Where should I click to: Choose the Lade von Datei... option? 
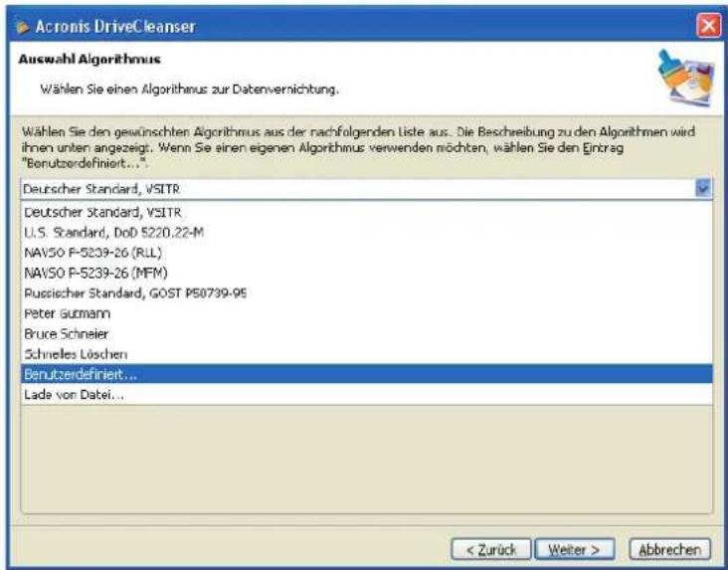click(x=366, y=394)
